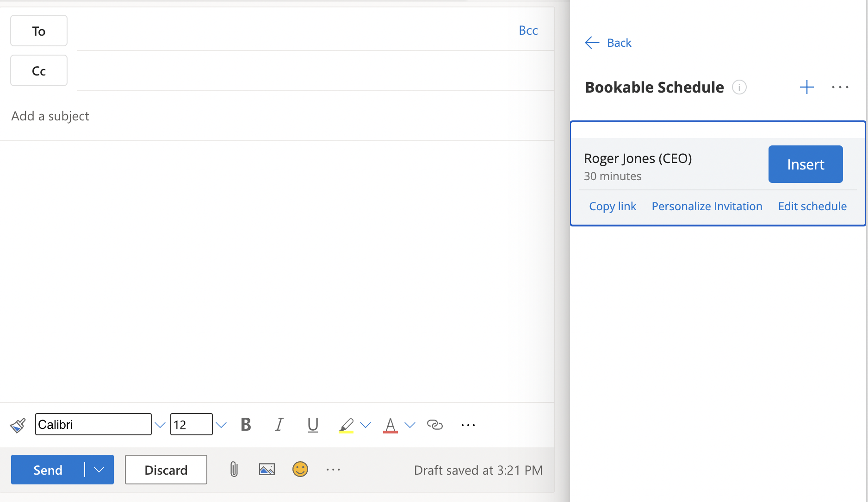
Task: Toggle bold formatting
Action: point(246,424)
